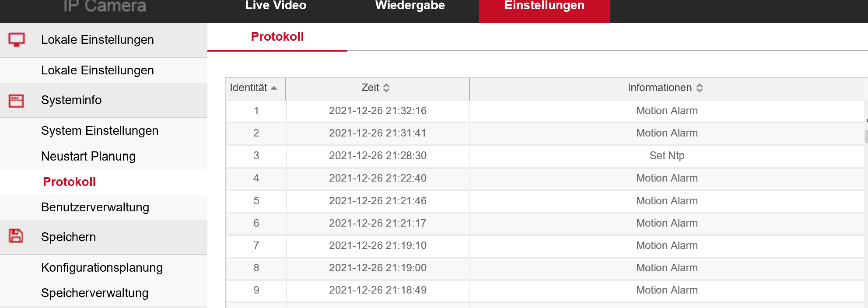
Task: Click the monitor icon beside Lokale Einstellungen
Action: point(17,40)
